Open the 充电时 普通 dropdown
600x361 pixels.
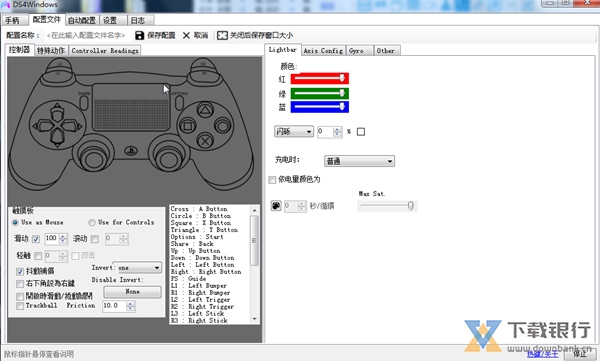tap(359, 161)
